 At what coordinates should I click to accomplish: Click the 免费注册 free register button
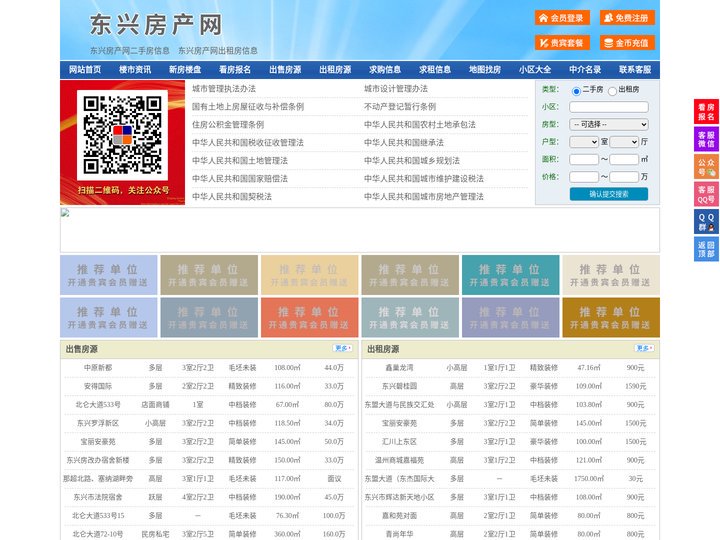[x=627, y=18]
